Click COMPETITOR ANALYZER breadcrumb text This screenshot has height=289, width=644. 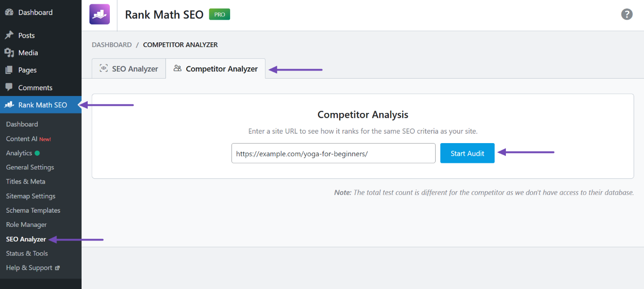[x=181, y=45]
